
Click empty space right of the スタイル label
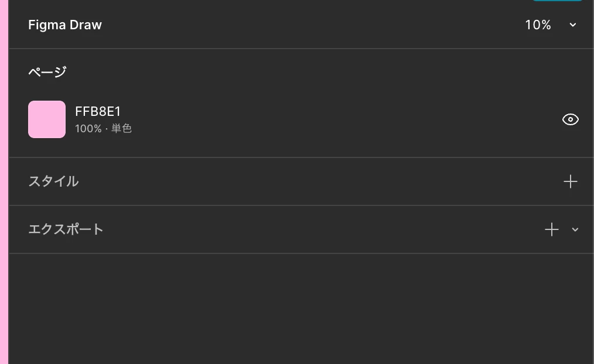point(321,181)
